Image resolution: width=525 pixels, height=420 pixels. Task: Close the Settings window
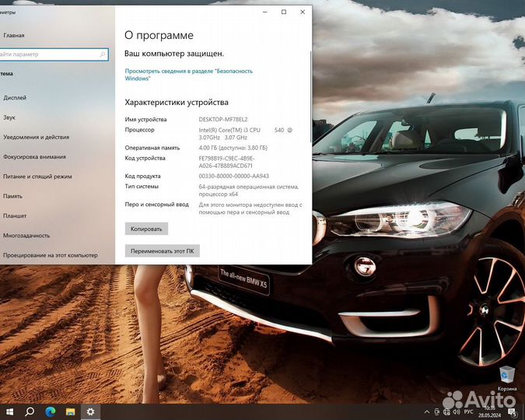click(303, 12)
